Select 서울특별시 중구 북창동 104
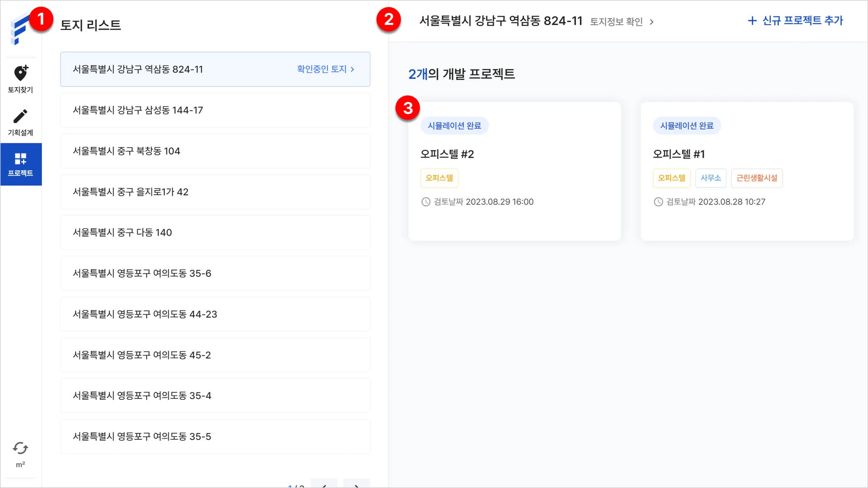 click(215, 151)
